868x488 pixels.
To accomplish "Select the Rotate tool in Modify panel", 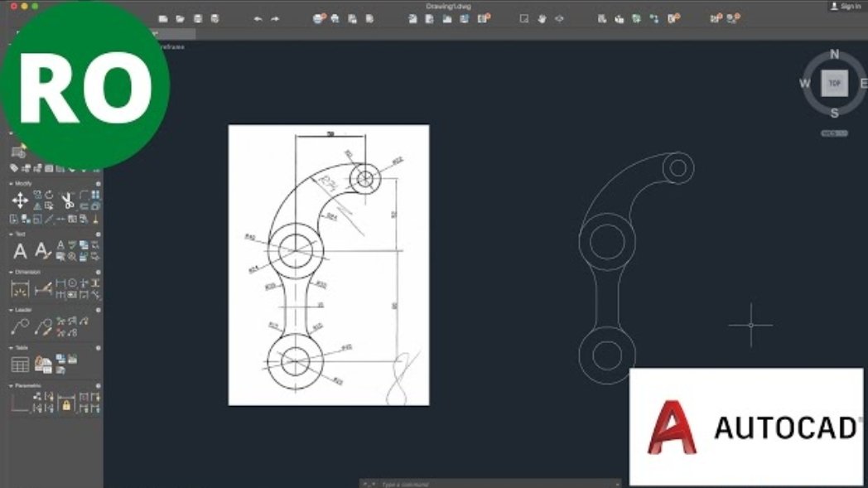I will pos(47,196).
